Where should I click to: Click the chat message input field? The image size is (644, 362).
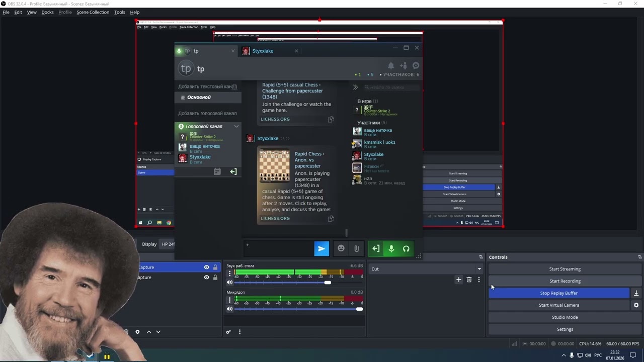coord(278,248)
